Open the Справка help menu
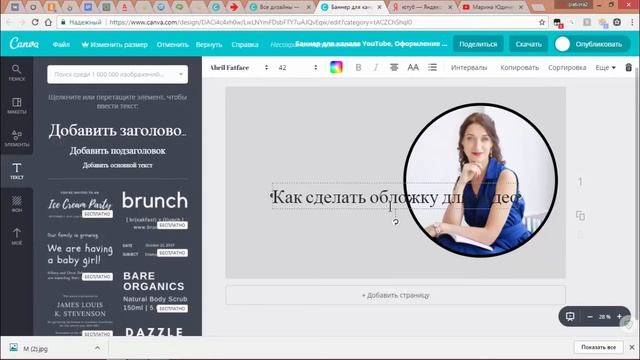 [x=245, y=44]
